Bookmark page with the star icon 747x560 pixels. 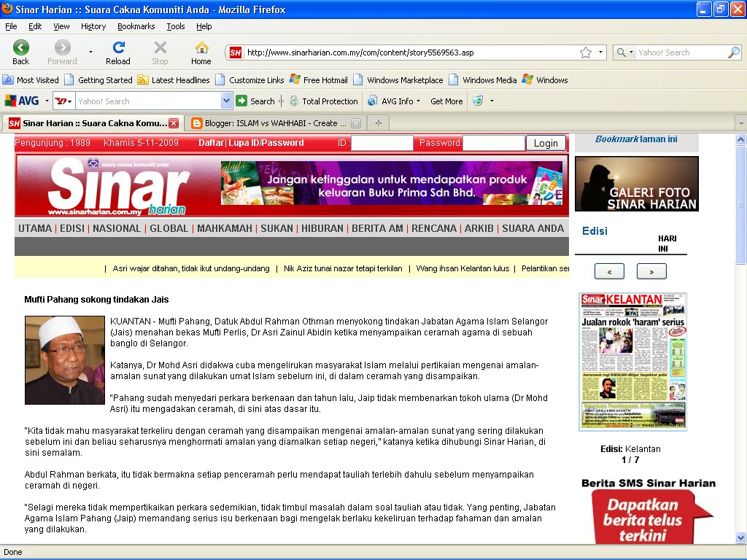click(586, 52)
